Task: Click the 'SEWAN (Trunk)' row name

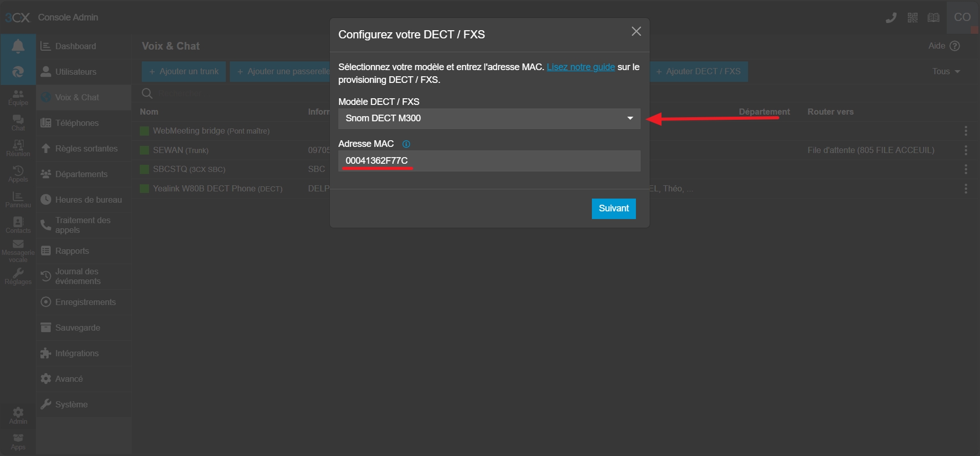Action: [181, 150]
